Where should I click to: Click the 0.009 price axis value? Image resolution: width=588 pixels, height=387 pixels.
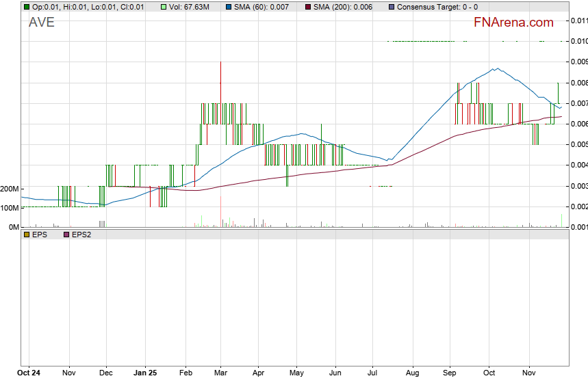pyautogui.click(x=578, y=62)
